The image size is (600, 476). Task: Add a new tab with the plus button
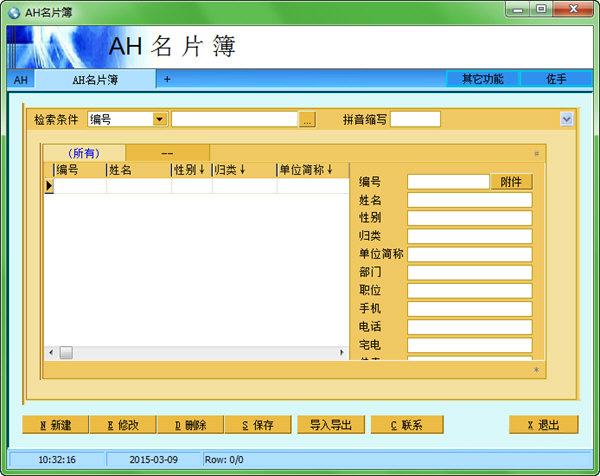pos(167,80)
